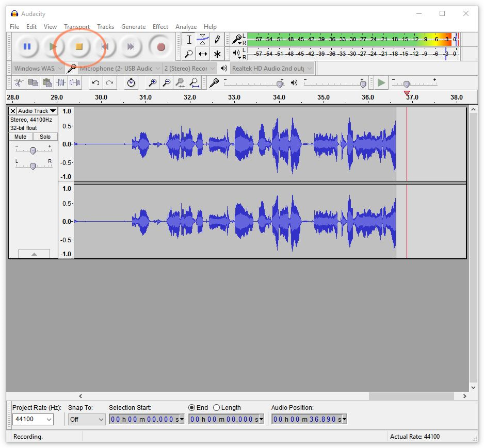
Task: Click the red recording position marker on timeline
Action: click(x=407, y=93)
